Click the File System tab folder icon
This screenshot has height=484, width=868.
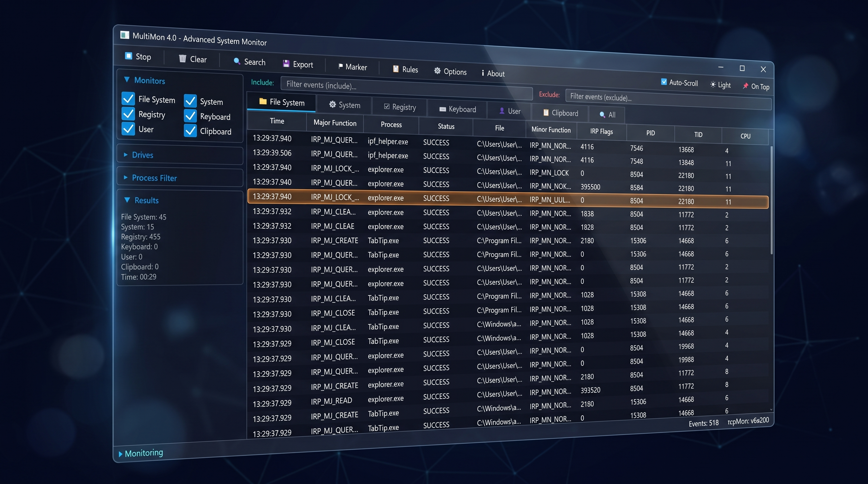(x=263, y=101)
